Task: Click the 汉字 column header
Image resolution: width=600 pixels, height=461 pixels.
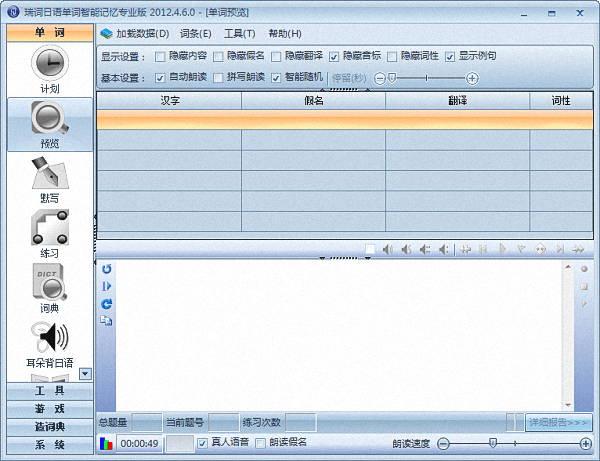Action: tap(169, 101)
